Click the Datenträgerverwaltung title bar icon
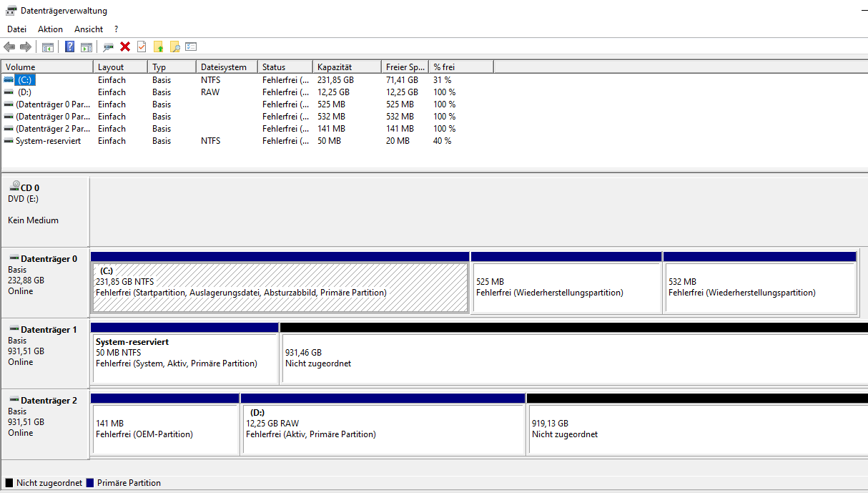This screenshot has height=493, width=868. (11, 11)
